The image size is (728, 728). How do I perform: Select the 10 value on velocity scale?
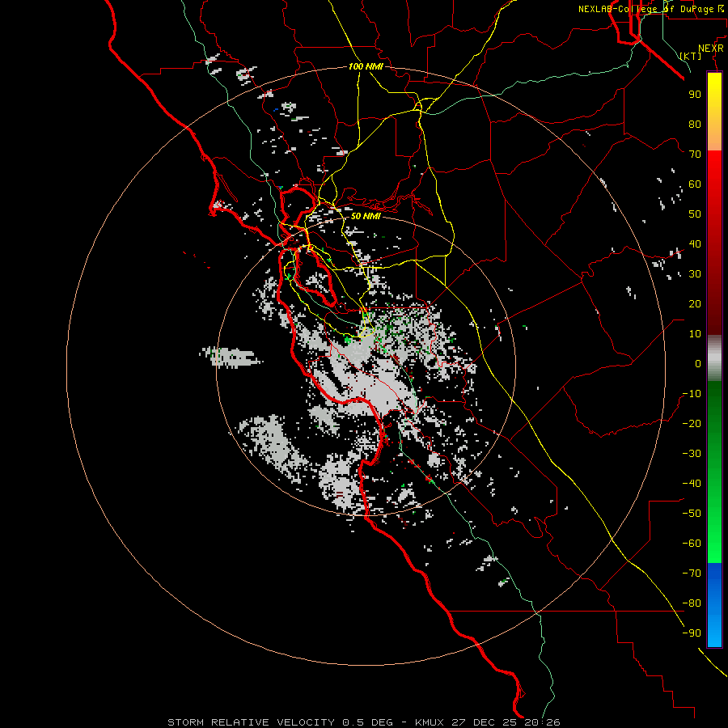click(695, 334)
